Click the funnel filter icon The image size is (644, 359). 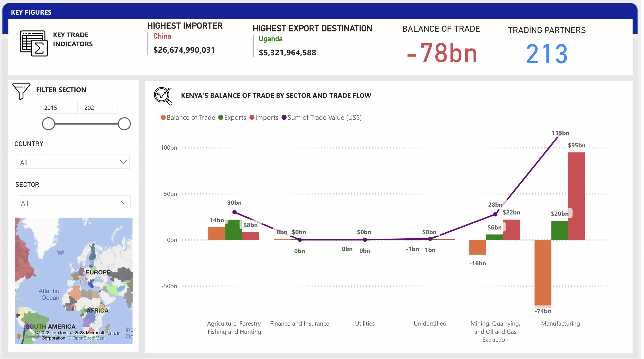21,91
